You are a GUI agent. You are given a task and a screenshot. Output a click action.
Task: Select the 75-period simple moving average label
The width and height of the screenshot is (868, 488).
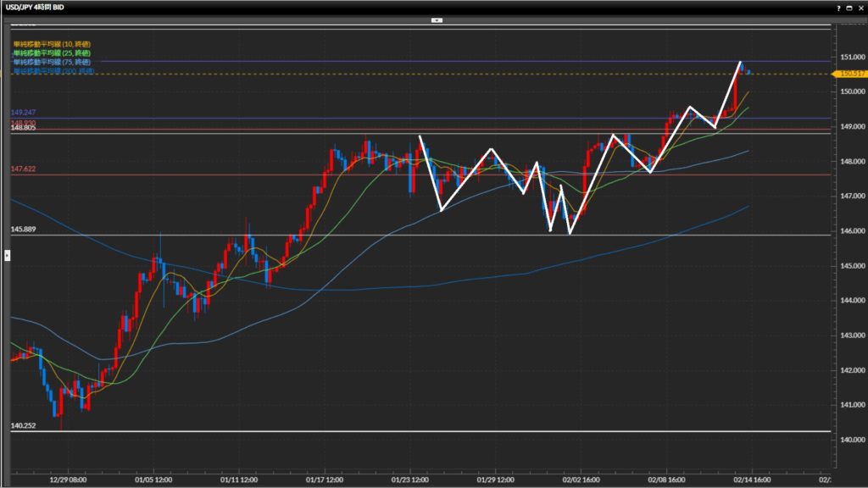pos(53,62)
